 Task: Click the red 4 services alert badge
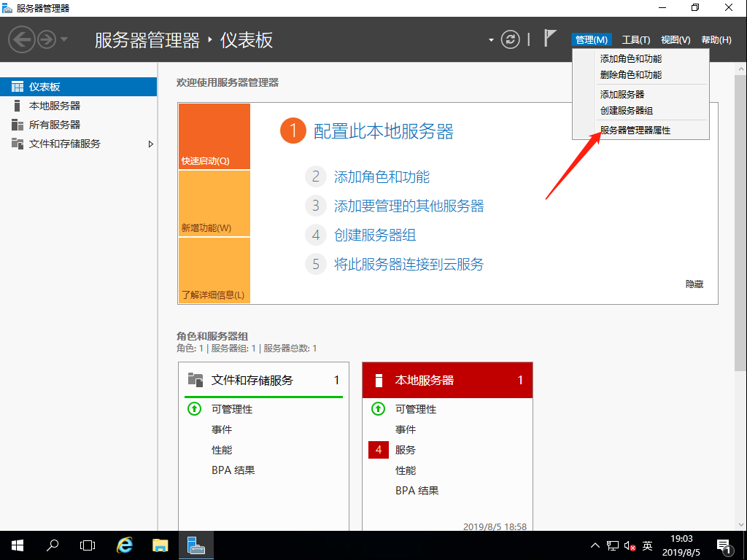click(379, 449)
